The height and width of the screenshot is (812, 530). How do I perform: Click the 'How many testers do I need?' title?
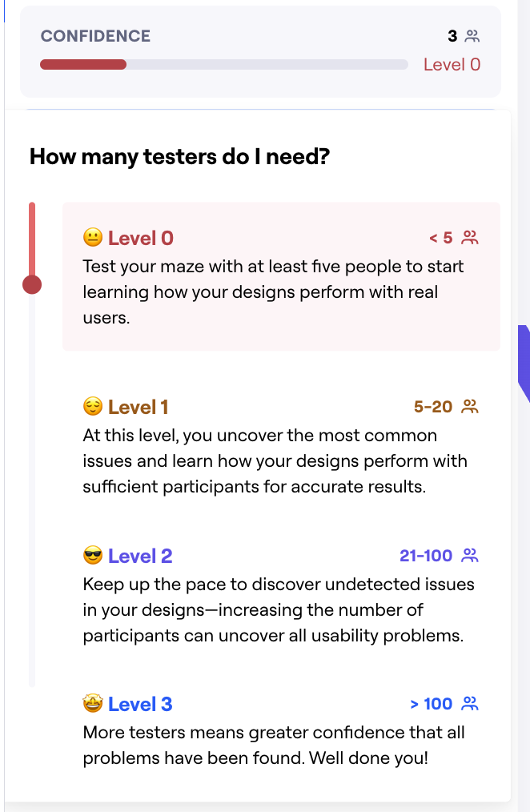(x=179, y=156)
